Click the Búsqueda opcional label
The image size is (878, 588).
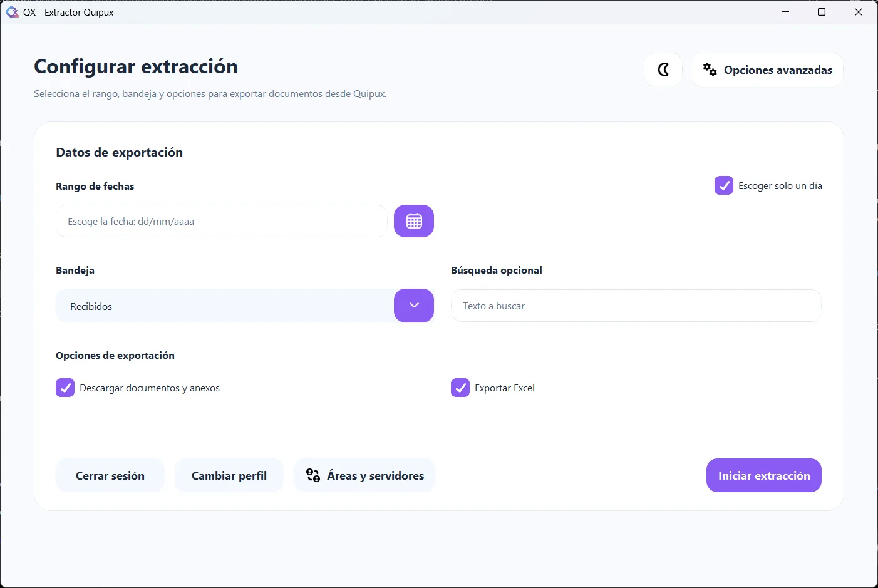pos(497,270)
